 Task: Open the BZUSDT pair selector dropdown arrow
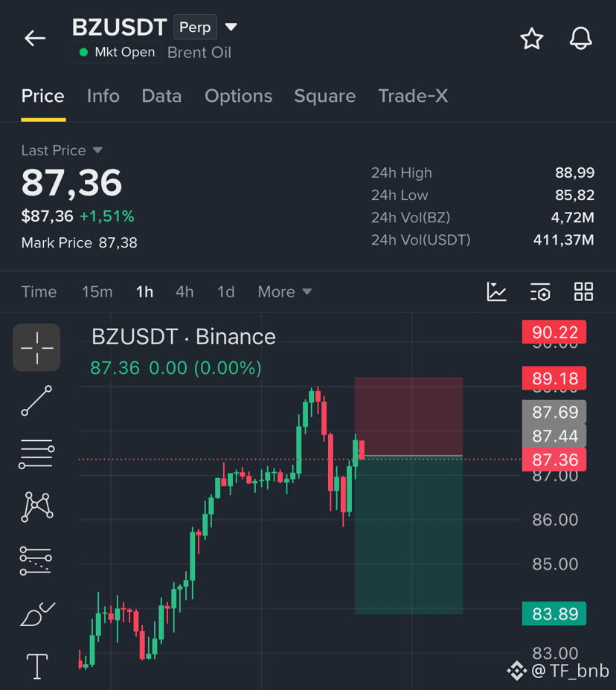tap(231, 28)
